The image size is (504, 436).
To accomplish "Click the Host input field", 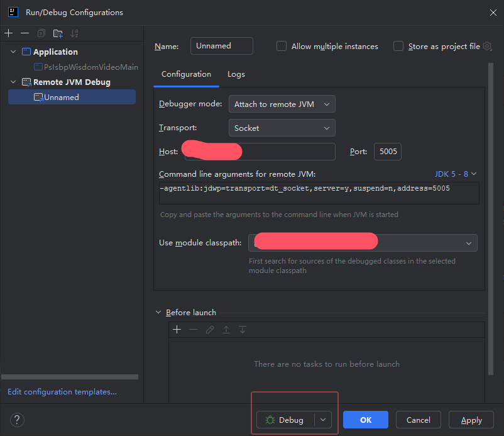I will [x=260, y=152].
